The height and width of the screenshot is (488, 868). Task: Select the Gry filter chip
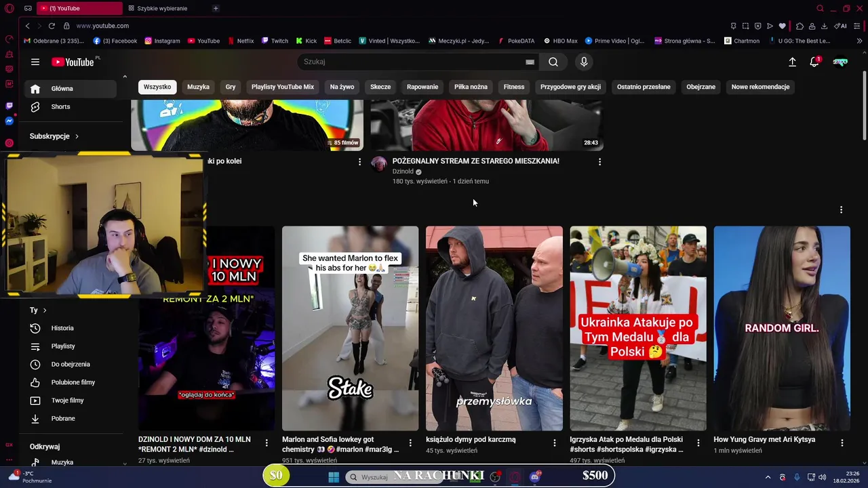[x=231, y=87]
